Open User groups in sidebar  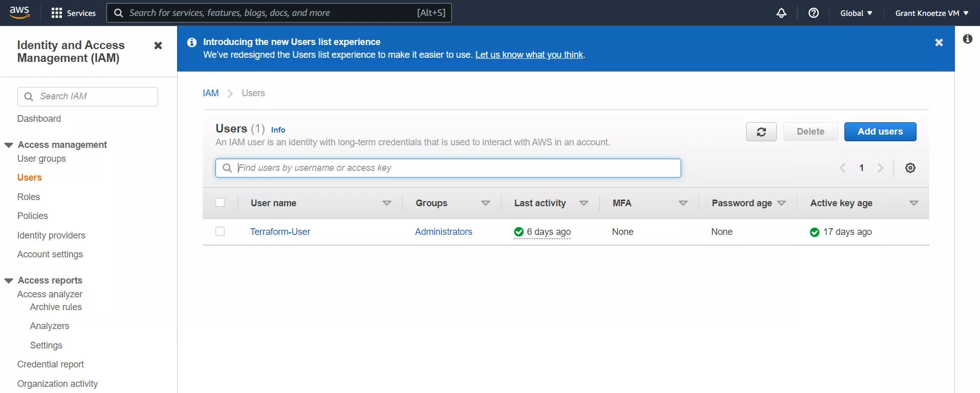click(41, 159)
